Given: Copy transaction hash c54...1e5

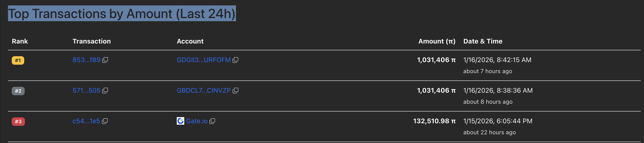Looking at the screenshot, I should coord(105,121).
